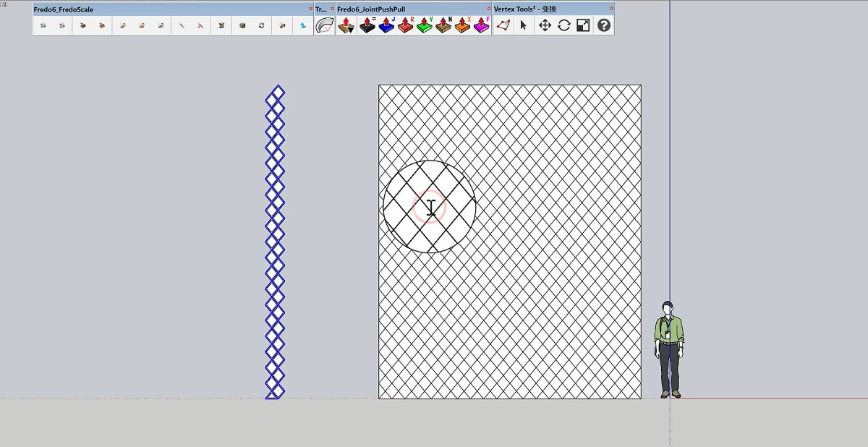Click the third FredoScale icon, brown box tapering
Viewport: 868px width, 447px height.
point(82,26)
